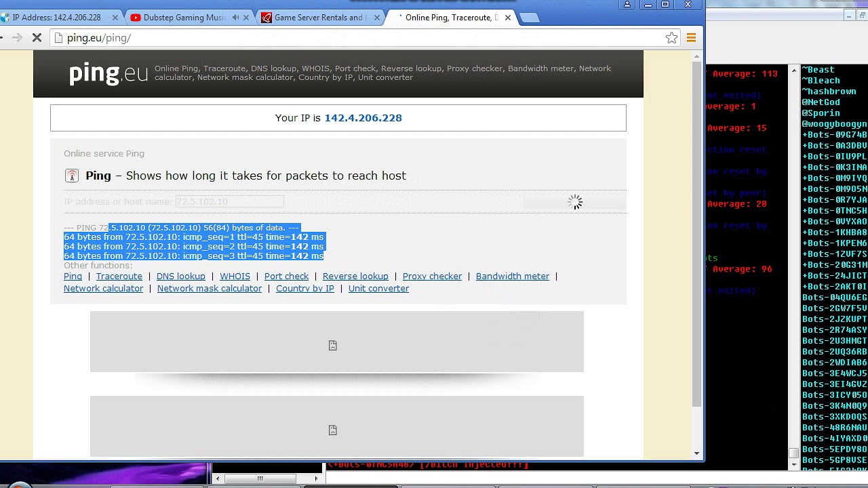The height and width of the screenshot is (488, 868).
Task: Select @NetGod in the IRC user list
Action: tap(821, 102)
